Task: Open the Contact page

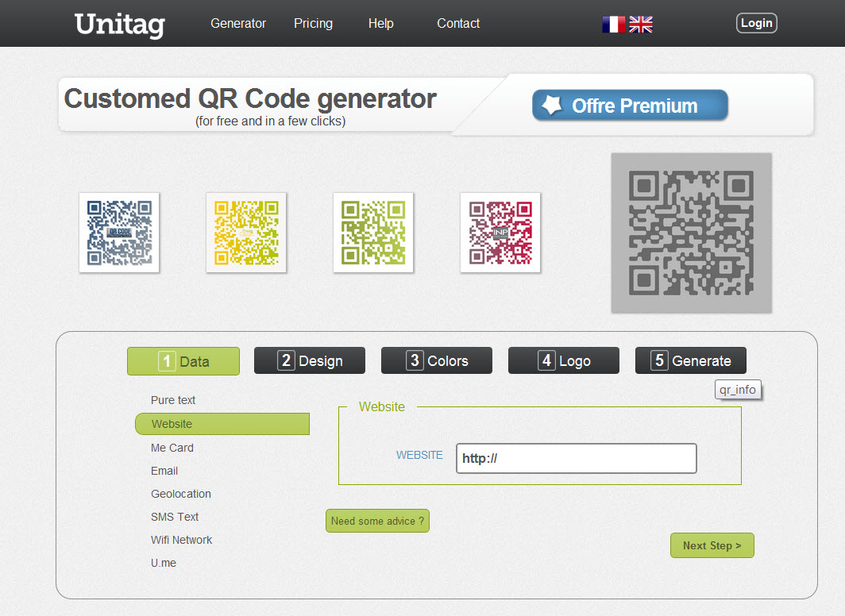Action: pos(458,24)
